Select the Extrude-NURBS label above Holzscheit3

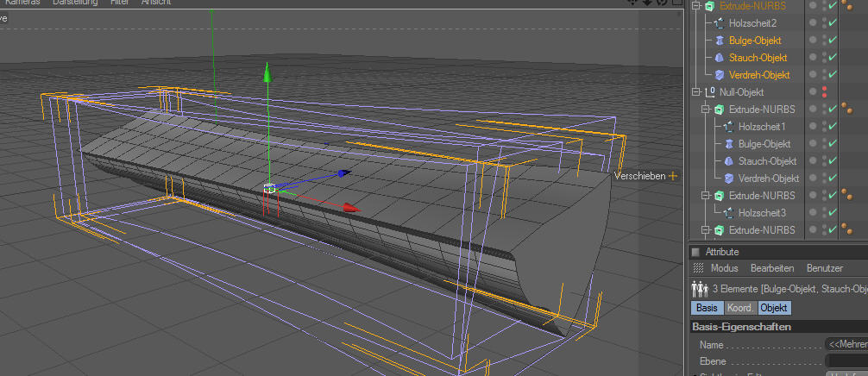coord(762,196)
